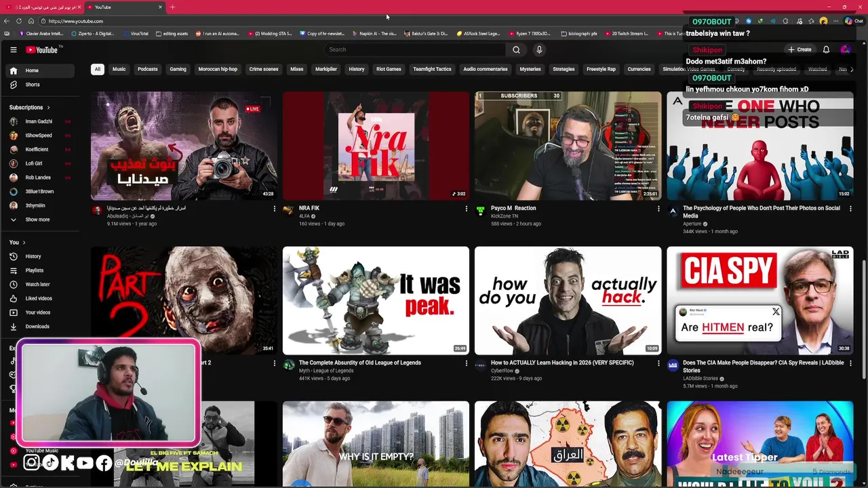Select the Music filter chip
This screenshot has width=868, height=488.
pyautogui.click(x=119, y=69)
